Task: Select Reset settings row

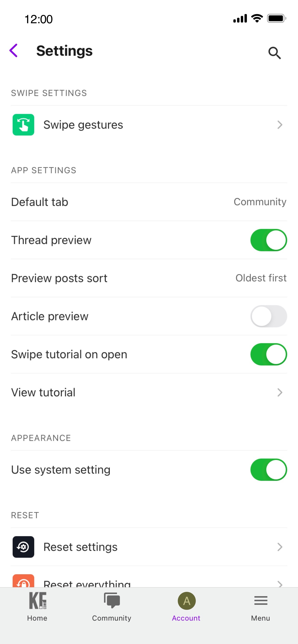Action: click(149, 547)
